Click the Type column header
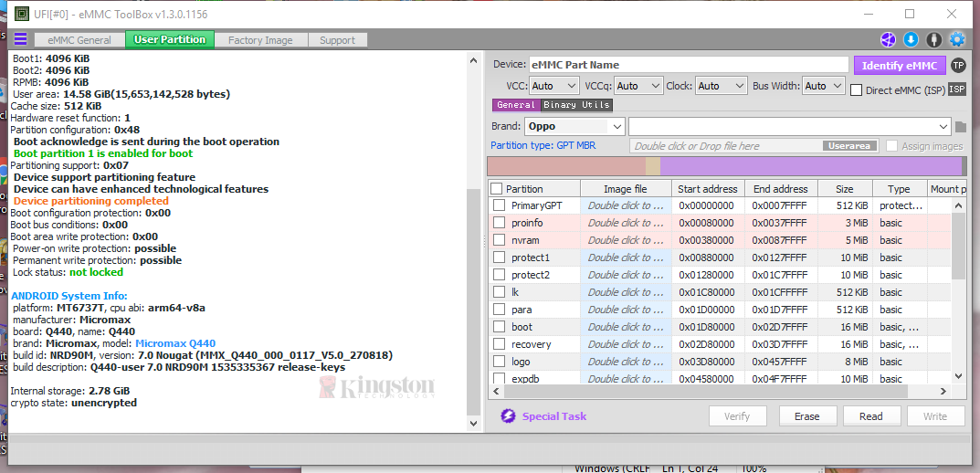This screenshot has width=980, height=473. (899, 189)
